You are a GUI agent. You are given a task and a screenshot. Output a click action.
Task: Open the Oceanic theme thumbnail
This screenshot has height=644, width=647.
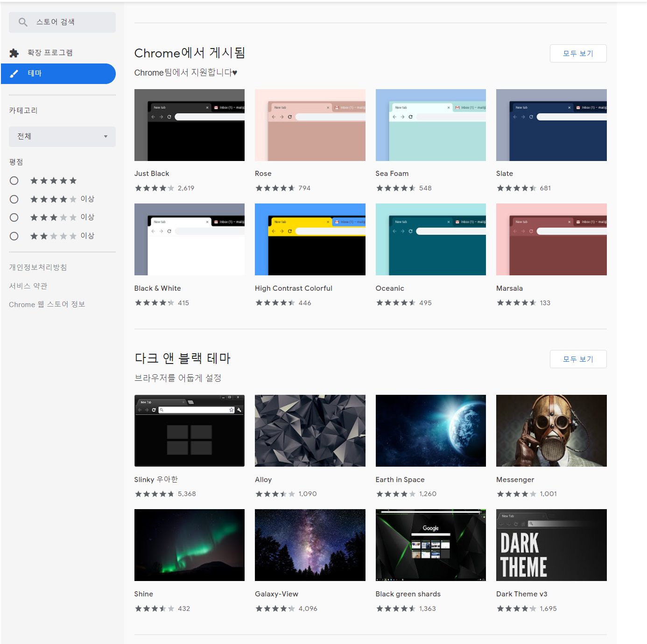coord(431,239)
